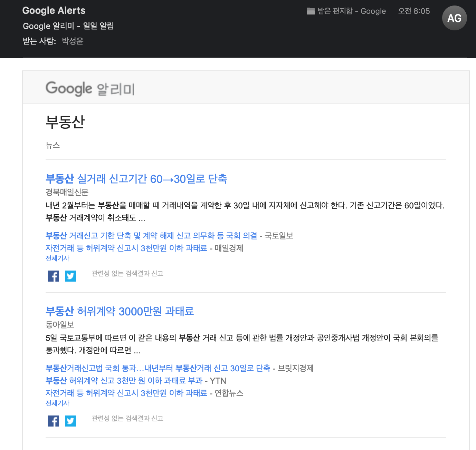Open 매일경제 link 자전거래 등 허위계약 신고시
Image resolution: width=476 pixels, height=450 pixels.
point(126,248)
